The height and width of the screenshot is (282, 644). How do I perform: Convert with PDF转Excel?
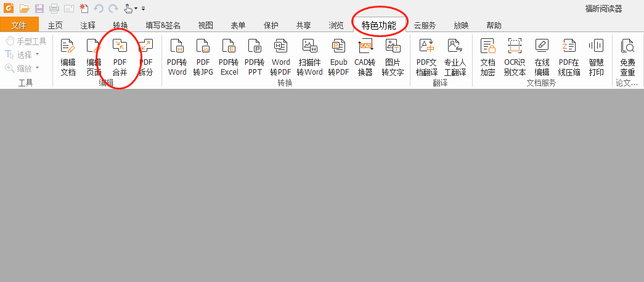[229, 57]
